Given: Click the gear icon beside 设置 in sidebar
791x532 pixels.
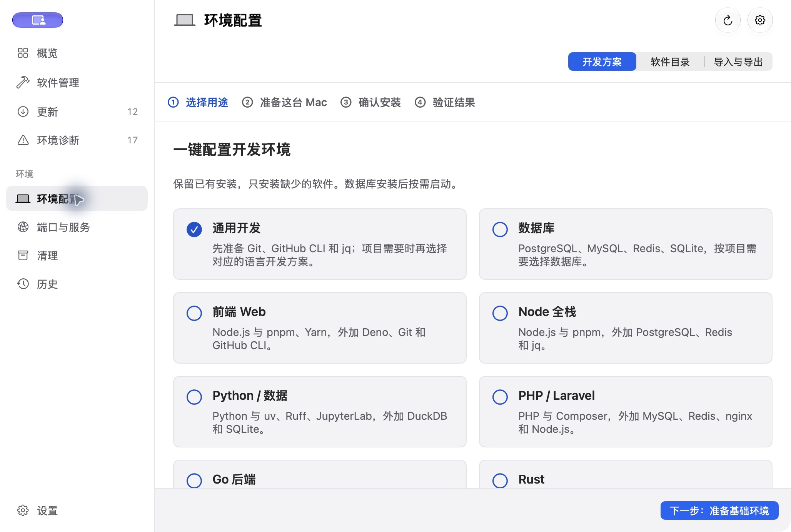Looking at the screenshot, I should click(x=23, y=510).
